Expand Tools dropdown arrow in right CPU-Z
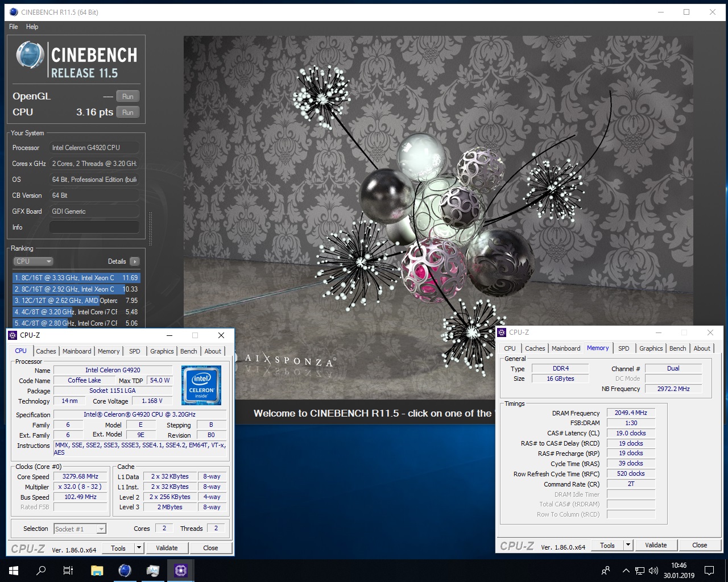Image resolution: width=728 pixels, height=582 pixels. 628,545
